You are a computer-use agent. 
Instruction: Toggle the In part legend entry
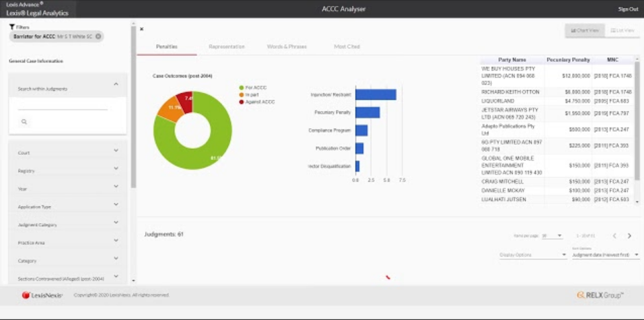coord(250,94)
